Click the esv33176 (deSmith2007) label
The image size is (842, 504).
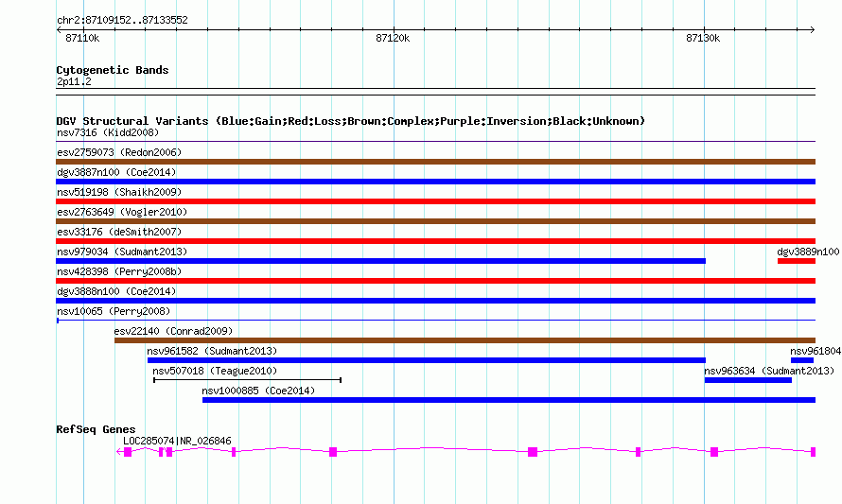(x=119, y=232)
